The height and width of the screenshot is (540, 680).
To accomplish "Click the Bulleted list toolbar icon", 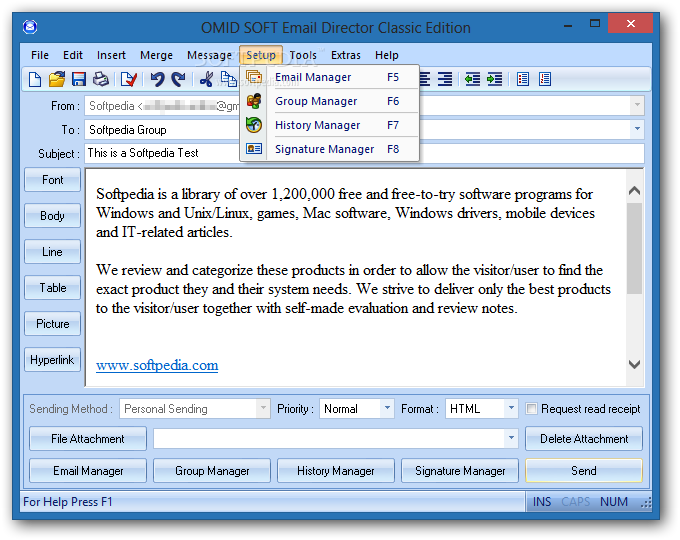I will 523,79.
